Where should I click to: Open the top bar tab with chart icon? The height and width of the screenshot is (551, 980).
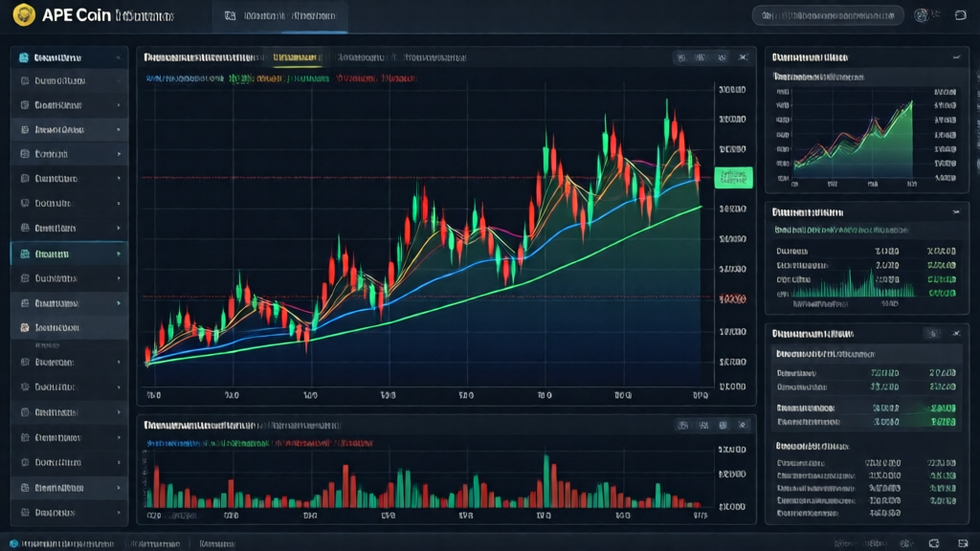pos(280,15)
